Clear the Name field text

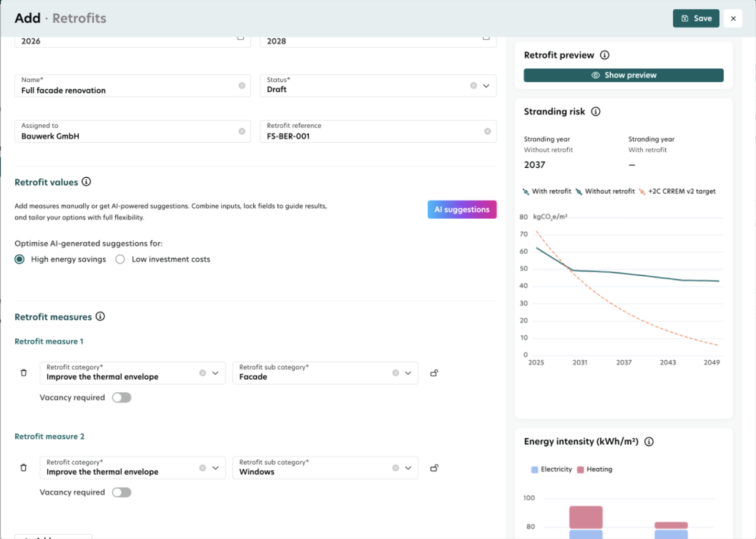point(242,86)
